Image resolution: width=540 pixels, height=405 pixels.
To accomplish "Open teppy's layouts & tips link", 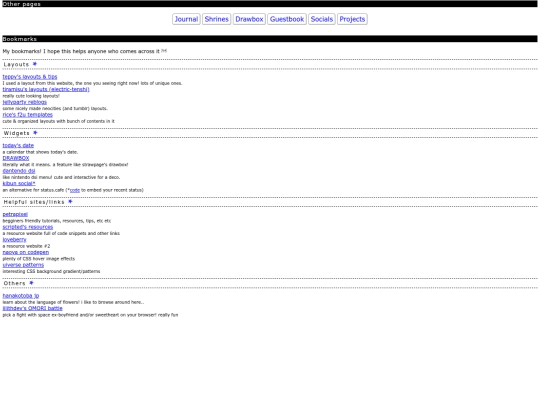I will pos(30,77).
